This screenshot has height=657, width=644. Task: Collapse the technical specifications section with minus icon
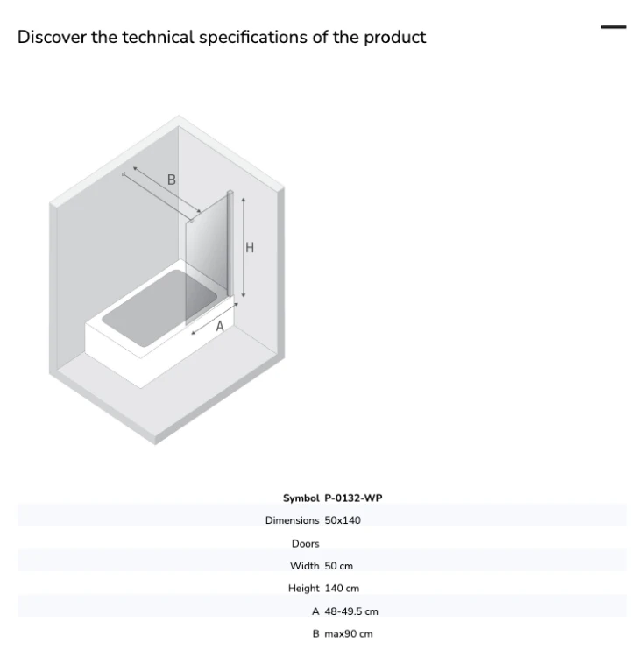click(x=613, y=27)
